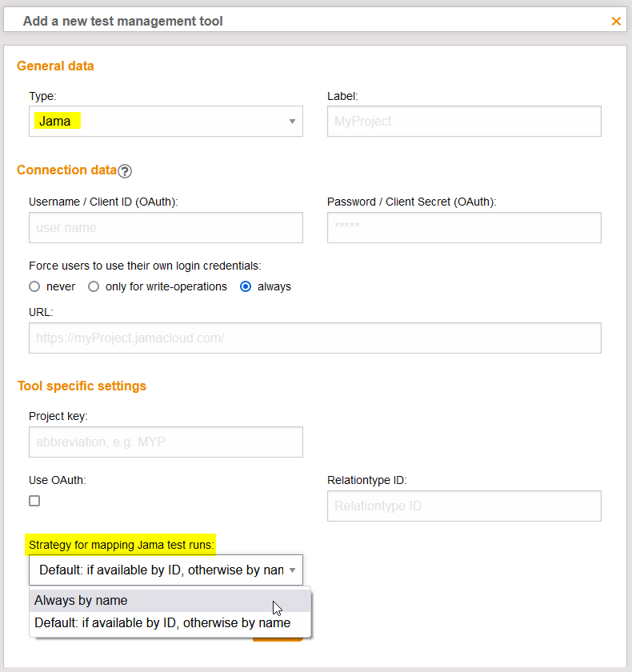Click the 'Connection data' section heading
The height and width of the screenshot is (672, 632).
click(66, 170)
